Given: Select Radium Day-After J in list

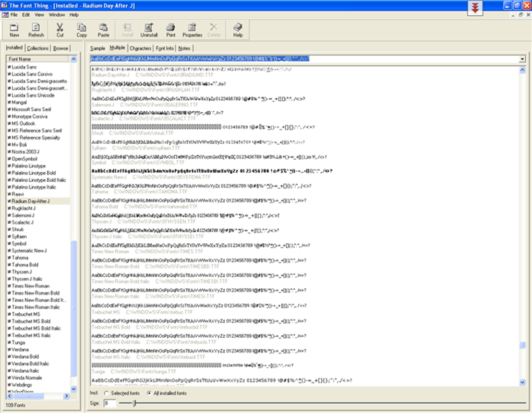Looking at the screenshot, I should coord(31,201).
